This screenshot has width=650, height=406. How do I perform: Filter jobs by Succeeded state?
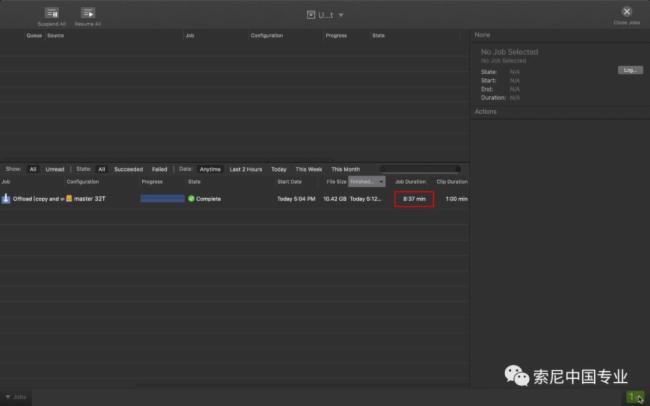tap(128, 169)
